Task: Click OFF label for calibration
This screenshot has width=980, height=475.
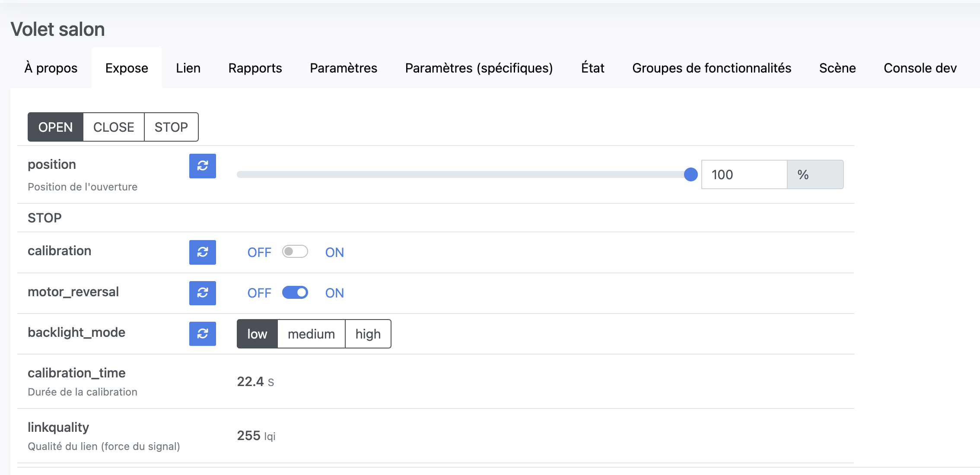Action: click(x=259, y=253)
